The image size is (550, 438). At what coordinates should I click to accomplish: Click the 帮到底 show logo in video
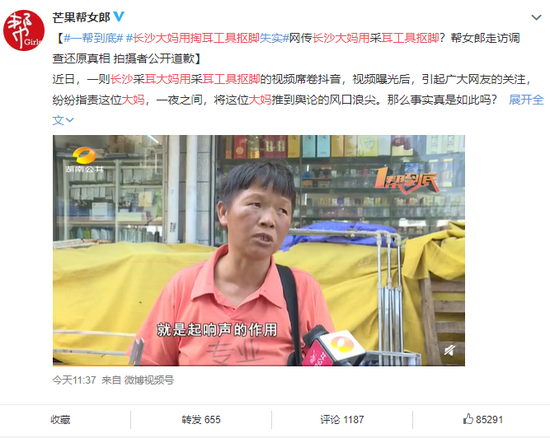pyautogui.click(x=406, y=180)
